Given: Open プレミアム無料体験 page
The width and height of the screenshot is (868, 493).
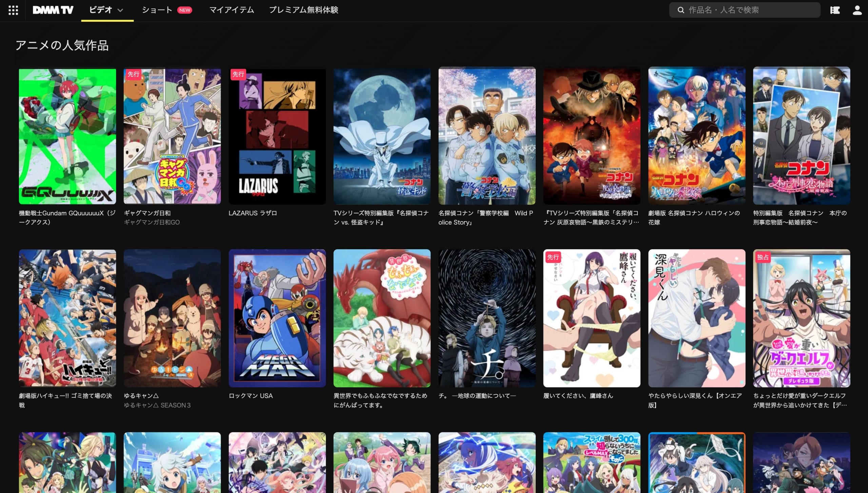Looking at the screenshot, I should 303,10.
